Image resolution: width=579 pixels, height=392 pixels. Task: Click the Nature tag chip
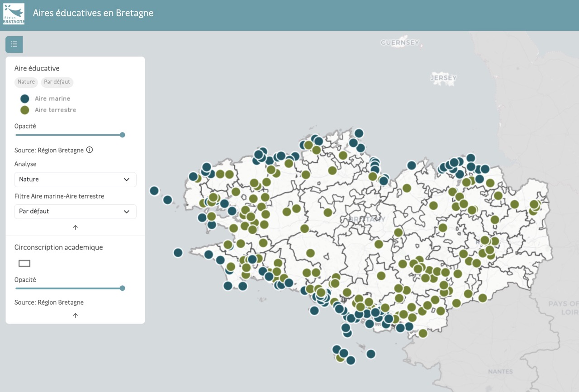[x=26, y=82]
